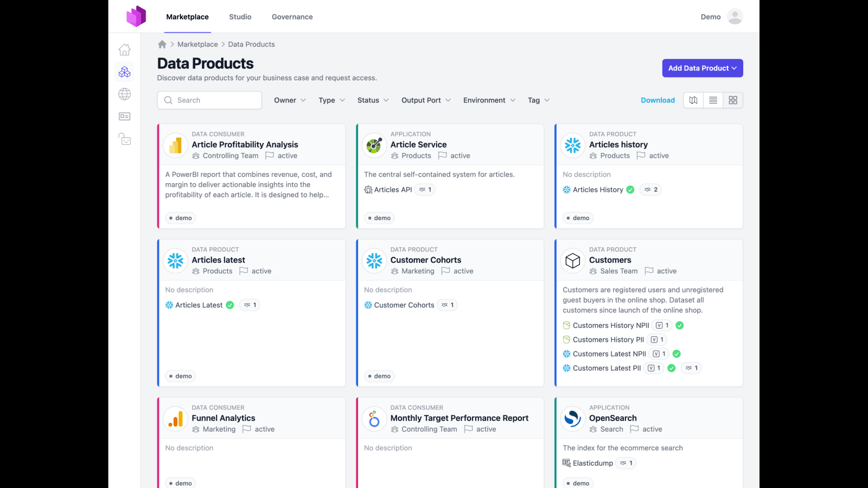Click the Looker icon on Monthly Target Performance Report

[x=374, y=419]
